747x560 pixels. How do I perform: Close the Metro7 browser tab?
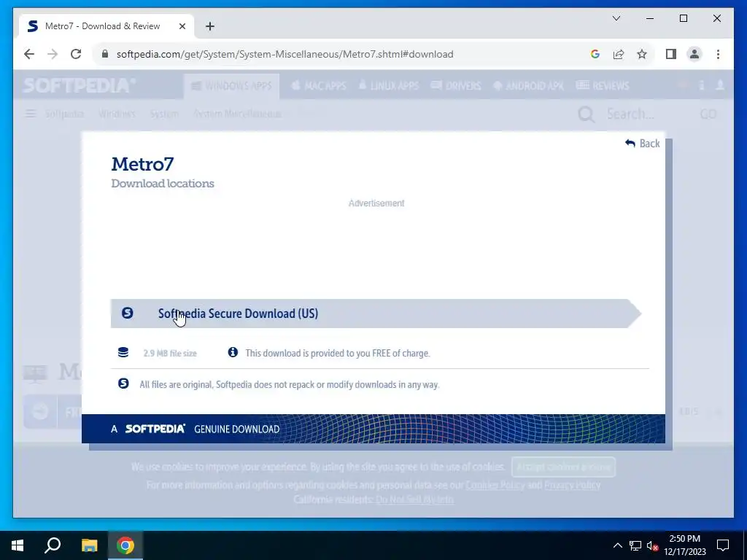click(x=182, y=26)
